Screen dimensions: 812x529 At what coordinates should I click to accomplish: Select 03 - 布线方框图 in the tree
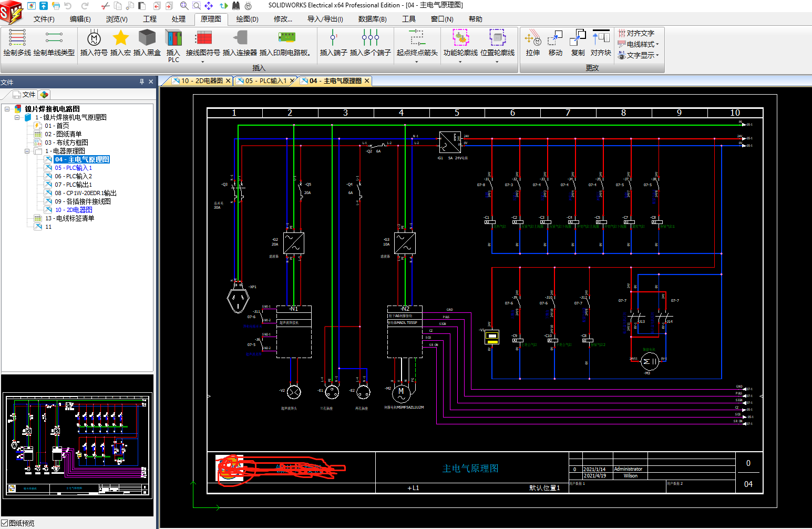[x=66, y=143]
